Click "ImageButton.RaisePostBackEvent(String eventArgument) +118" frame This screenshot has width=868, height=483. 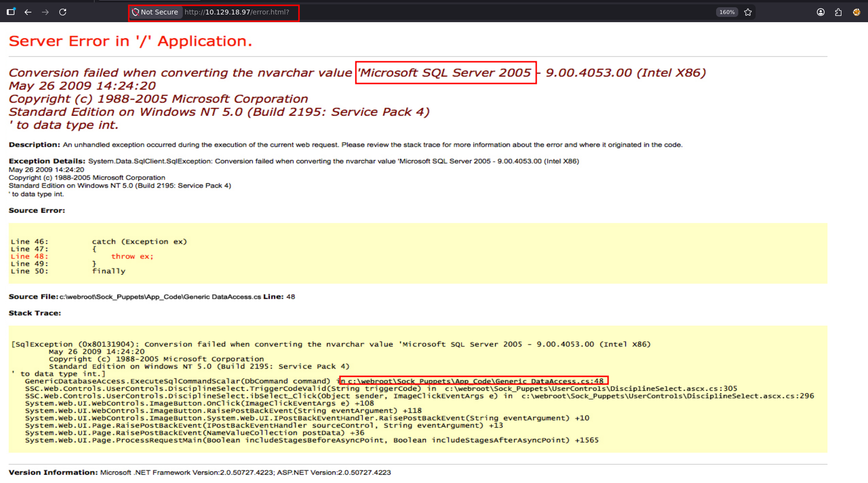point(223,411)
